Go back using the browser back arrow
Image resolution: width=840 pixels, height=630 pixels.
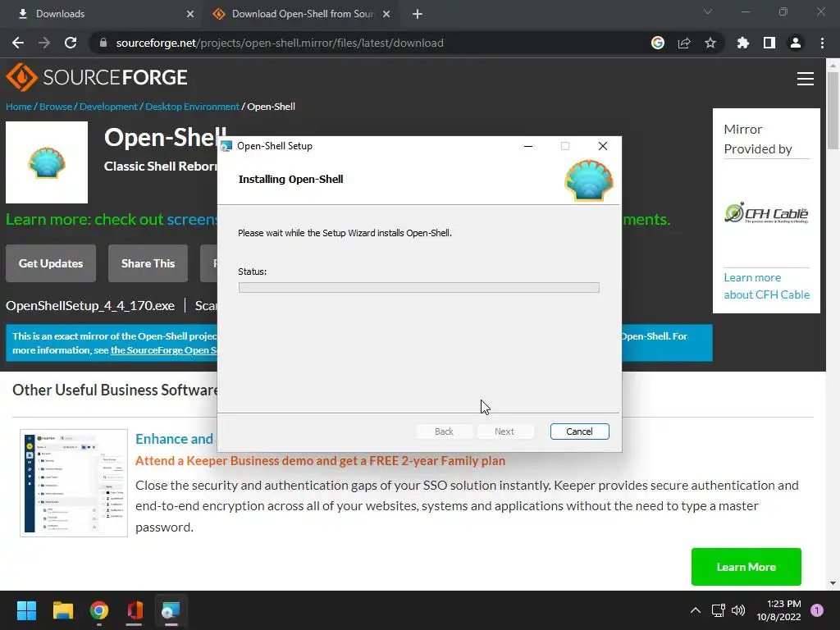tap(18, 43)
